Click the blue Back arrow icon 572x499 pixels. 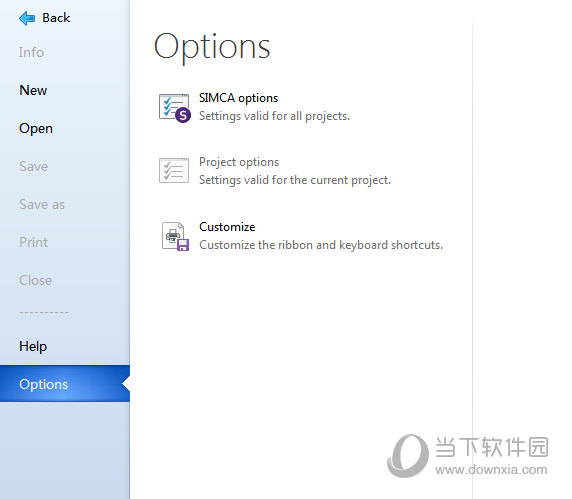[27, 18]
